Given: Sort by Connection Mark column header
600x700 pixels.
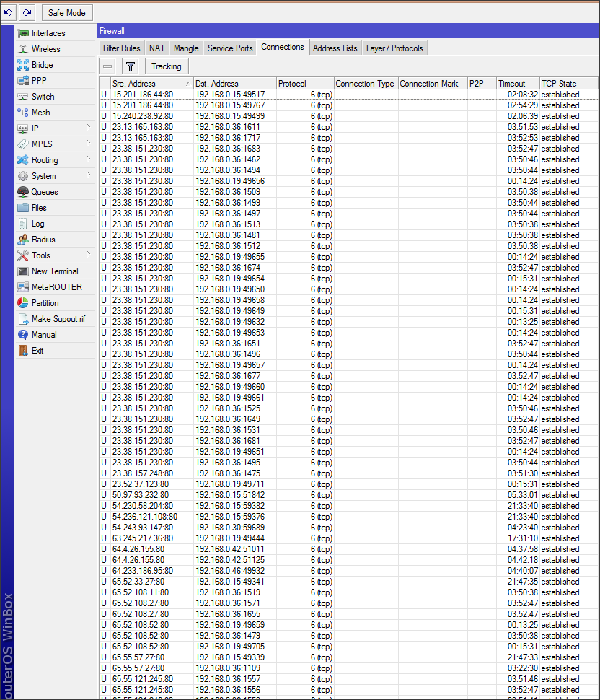Looking at the screenshot, I should (433, 84).
